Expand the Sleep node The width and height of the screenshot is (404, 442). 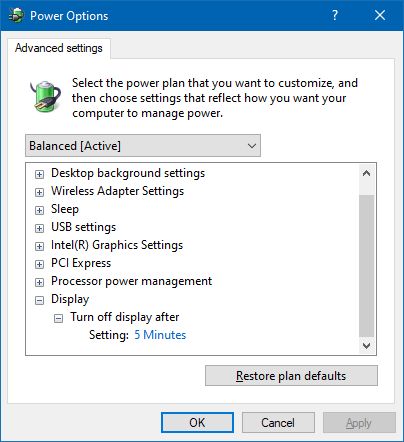(39, 210)
